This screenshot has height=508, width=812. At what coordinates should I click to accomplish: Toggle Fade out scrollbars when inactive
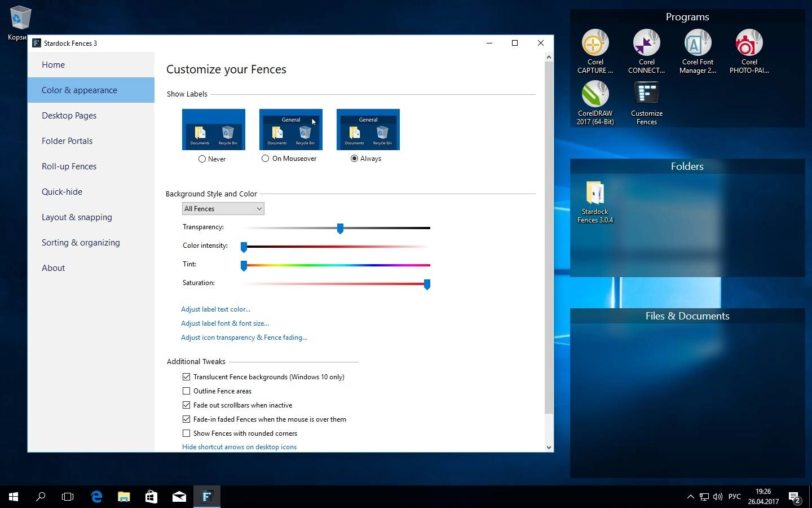point(186,405)
